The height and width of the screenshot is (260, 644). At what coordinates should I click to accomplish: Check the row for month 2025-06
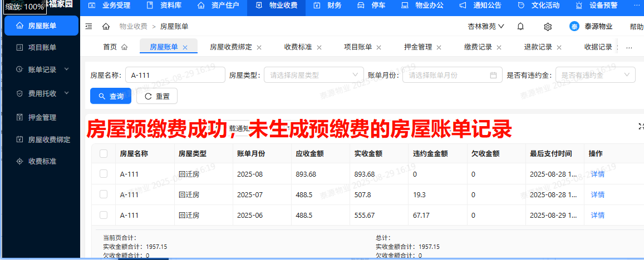pos(104,215)
